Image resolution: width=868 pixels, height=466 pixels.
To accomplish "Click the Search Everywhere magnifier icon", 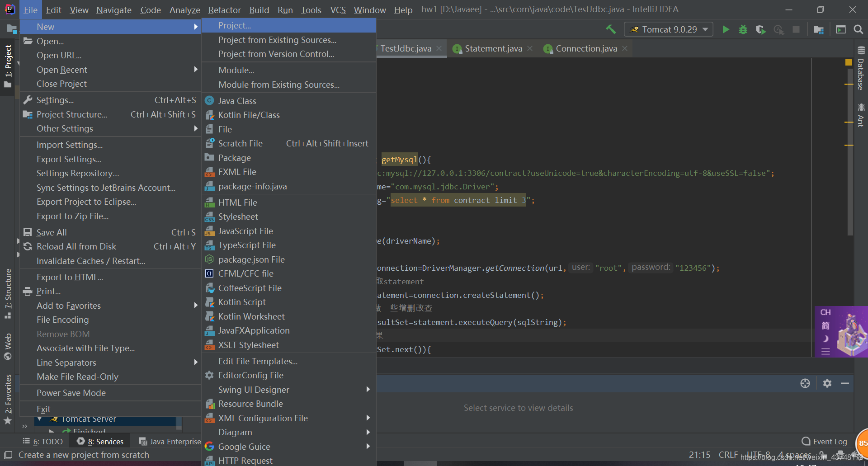I will coord(858,29).
